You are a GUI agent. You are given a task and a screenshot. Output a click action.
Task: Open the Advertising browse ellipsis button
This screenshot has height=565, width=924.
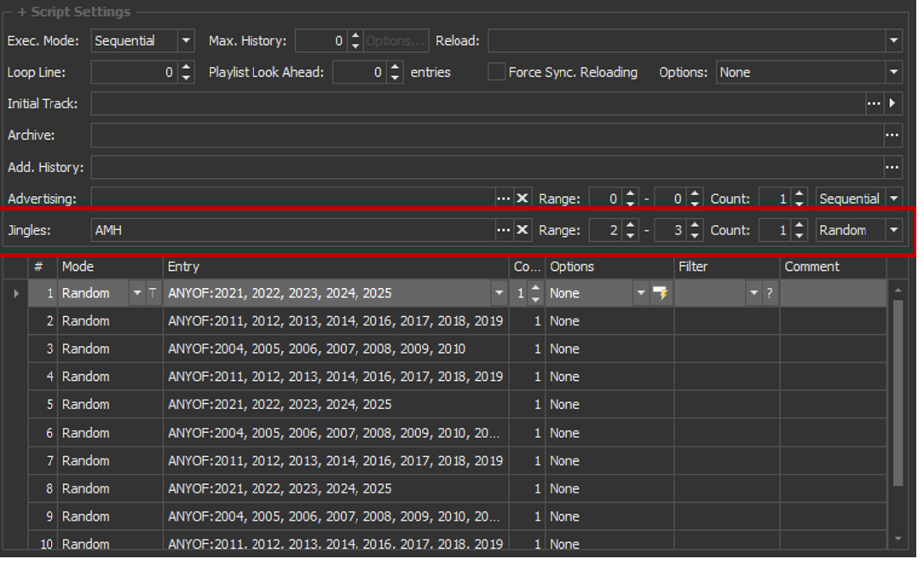(x=504, y=199)
